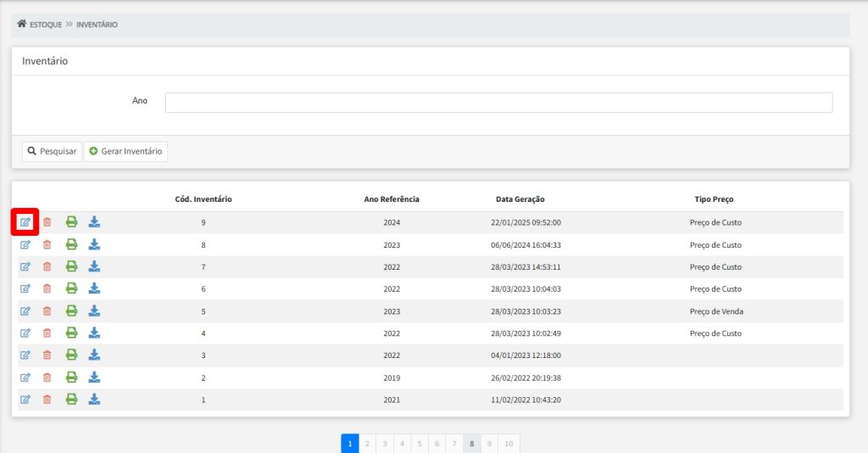The image size is (868, 453).
Task: Focus the Ano input field
Action: pos(498,103)
